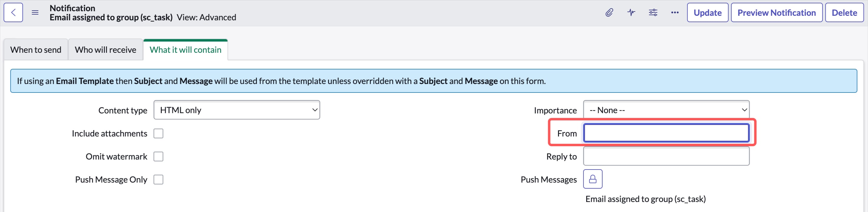Open the activity stream pulse icon
The height and width of the screenshot is (212, 868).
631,12
